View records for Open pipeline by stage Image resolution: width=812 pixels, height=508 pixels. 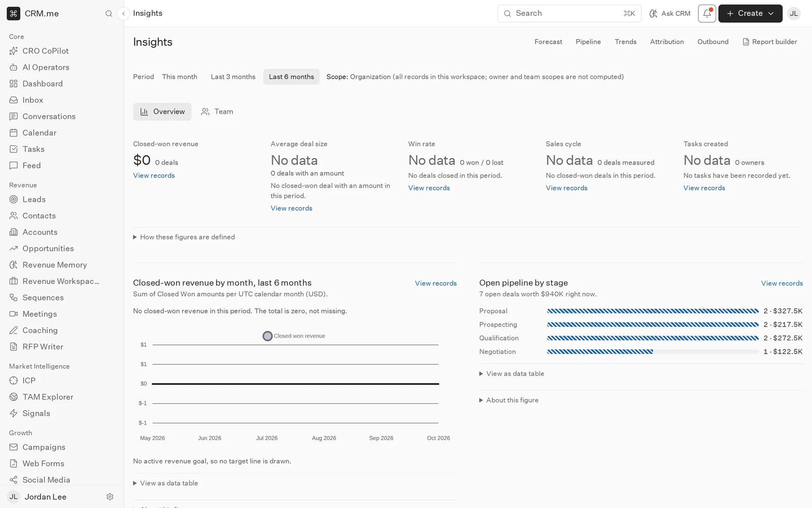click(782, 283)
